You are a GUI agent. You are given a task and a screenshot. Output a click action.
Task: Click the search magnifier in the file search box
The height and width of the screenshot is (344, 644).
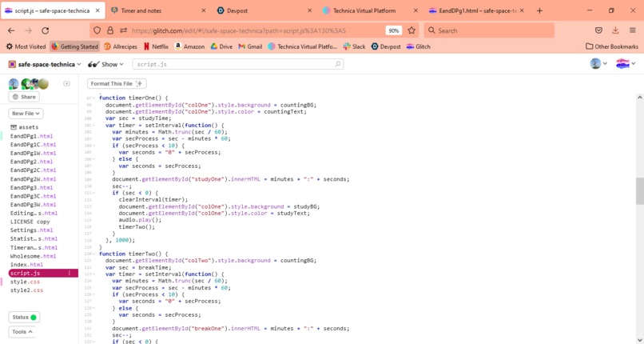(338, 64)
